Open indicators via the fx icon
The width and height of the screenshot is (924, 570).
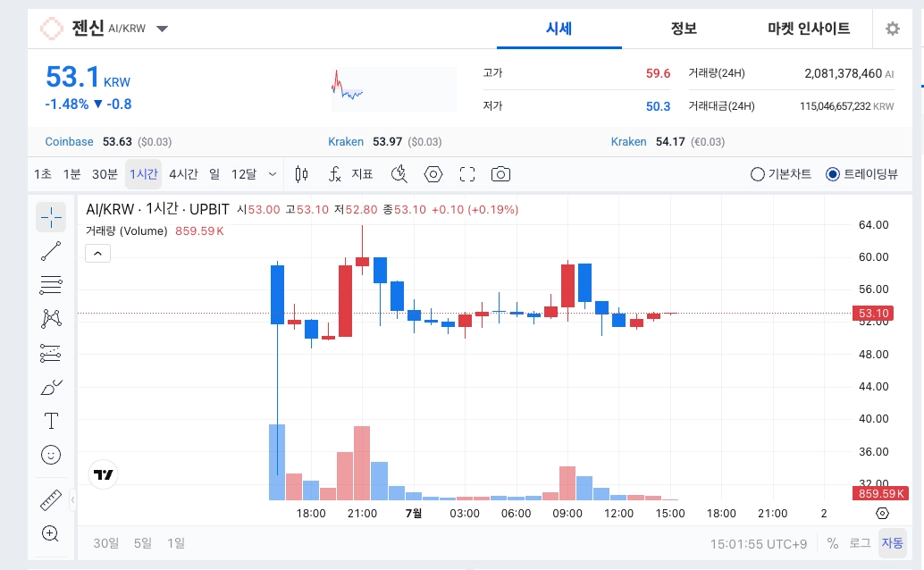pyautogui.click(x=335, y=174)
